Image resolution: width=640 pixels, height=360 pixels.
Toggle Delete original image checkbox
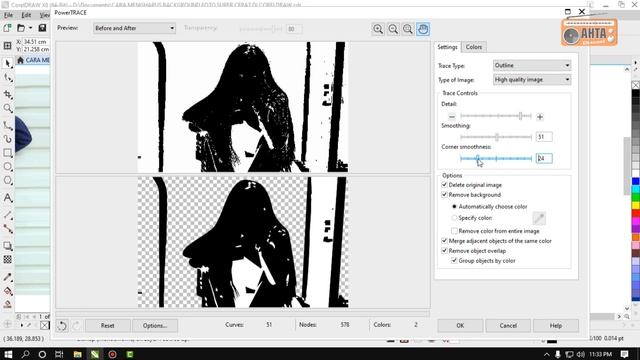coord(444,185)
